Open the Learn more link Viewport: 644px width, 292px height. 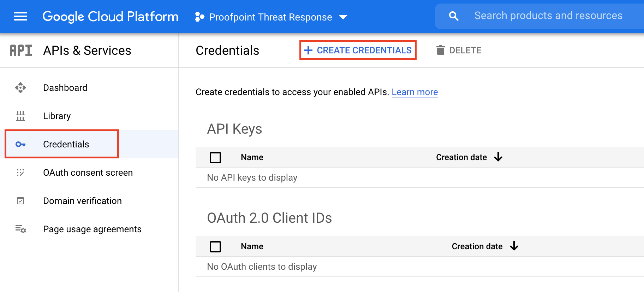(x=415, y=92)
